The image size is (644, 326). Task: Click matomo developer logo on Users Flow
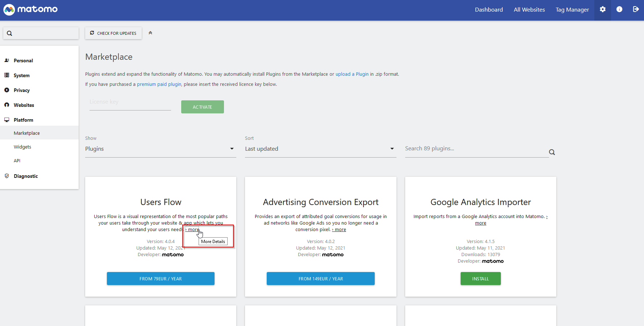[x=173, y=255]
